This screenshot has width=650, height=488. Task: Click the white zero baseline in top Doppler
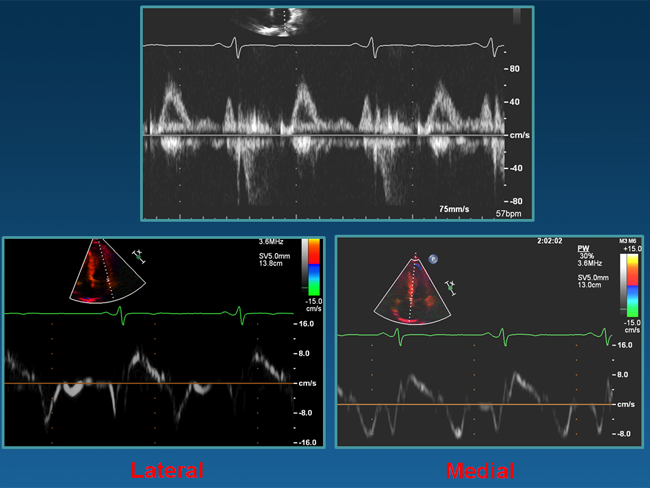320,135
